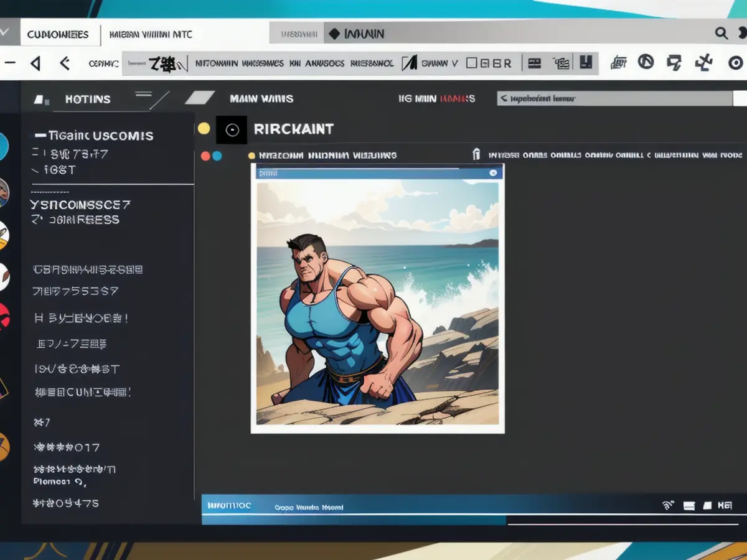Toggle the empty square checkbox before BER
The width and height of the screenshot is (747, 560).
(x=472, y=63)
